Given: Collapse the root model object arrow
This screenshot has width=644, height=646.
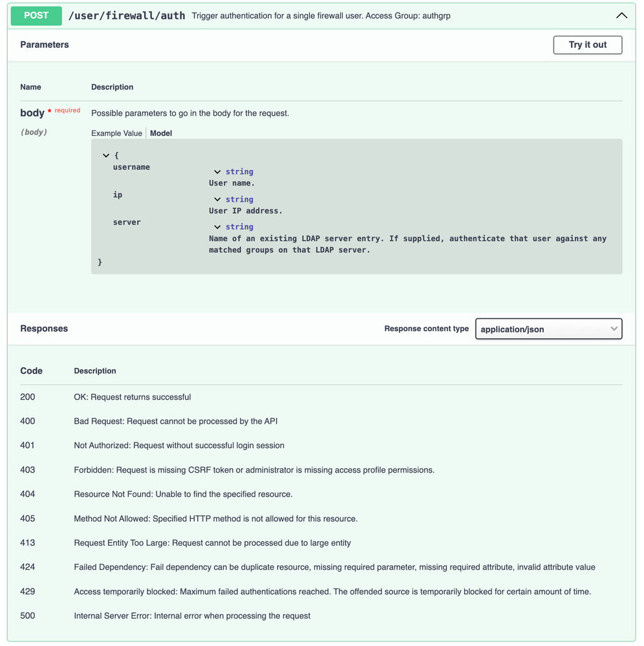Looking at the screenshot, I should tap(106, 156).
